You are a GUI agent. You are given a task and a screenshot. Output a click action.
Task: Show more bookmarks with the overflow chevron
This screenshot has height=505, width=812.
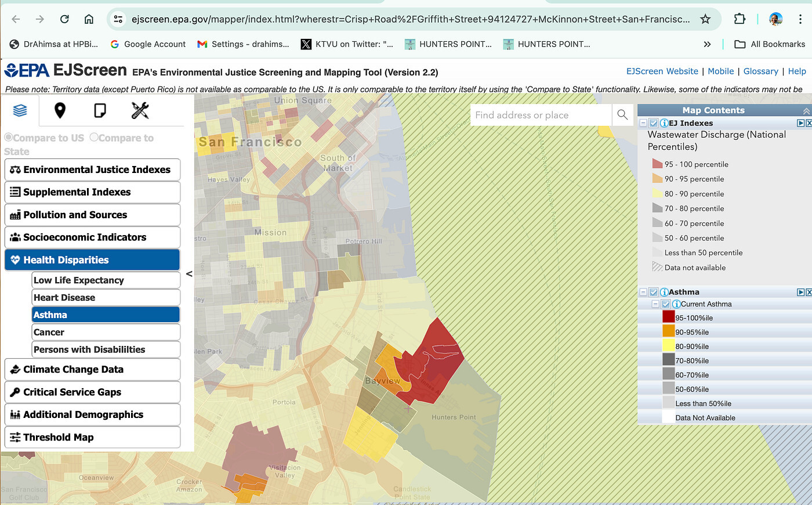point(707,44)
